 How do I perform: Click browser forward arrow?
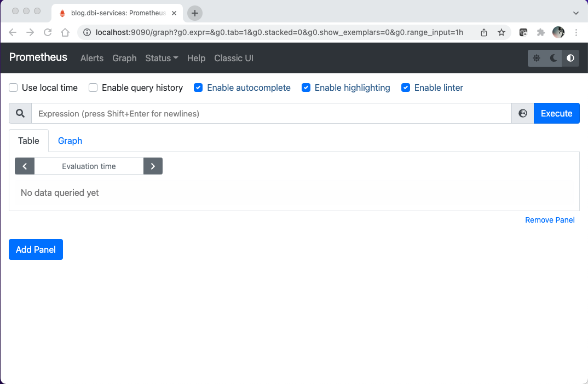30,32
